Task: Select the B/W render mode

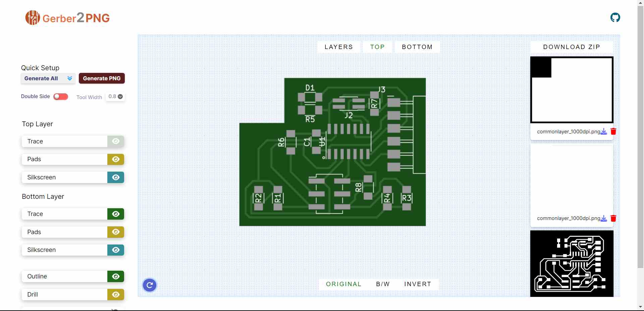Action: pos(383,284)
